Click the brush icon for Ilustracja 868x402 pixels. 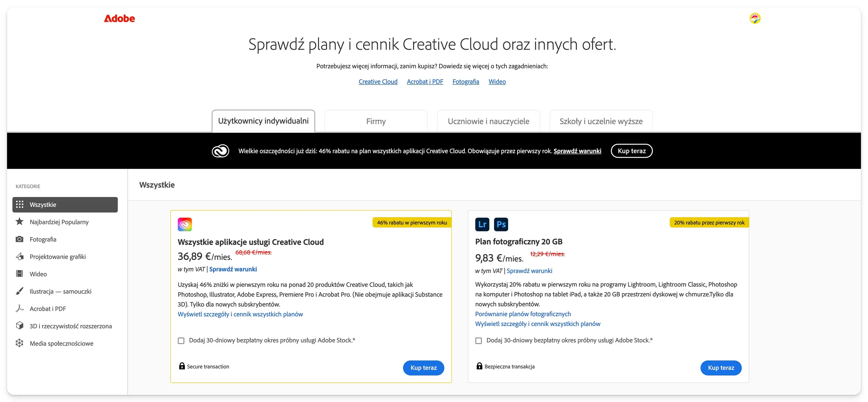coord(20,291)
